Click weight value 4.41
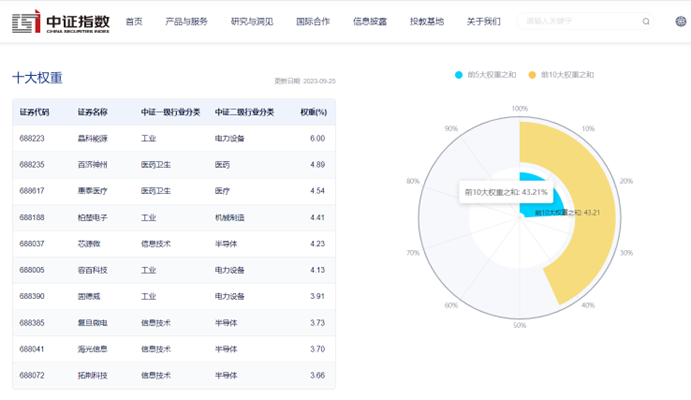The image size is (691, 400). [x=317, y=217]
